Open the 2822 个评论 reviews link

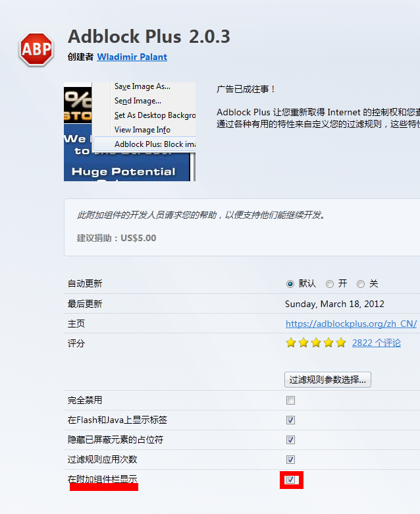pos(376,343)
